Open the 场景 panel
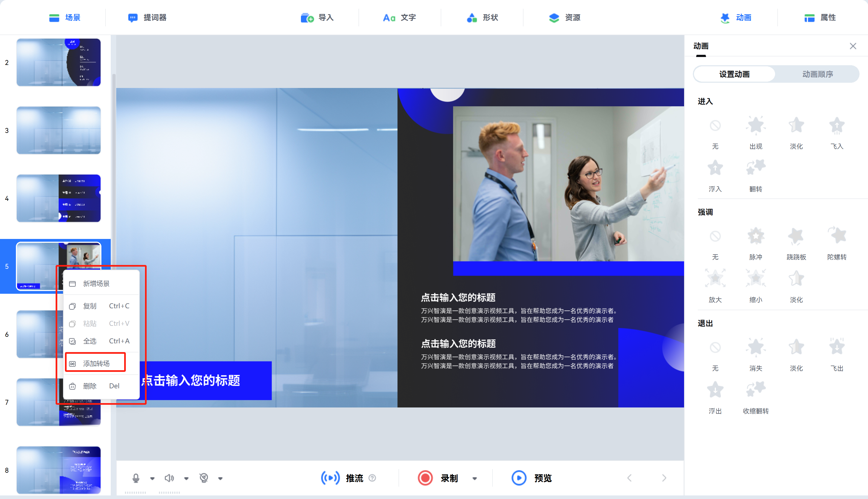 [65, 18]
